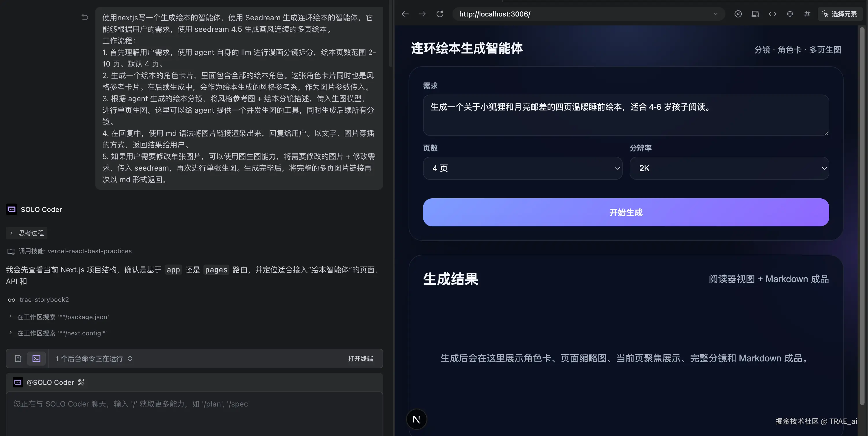The width and height of the screenshot is (868, 436).
Task: Click 打开终端 to open terminal
Action: [x=360, y=359]
